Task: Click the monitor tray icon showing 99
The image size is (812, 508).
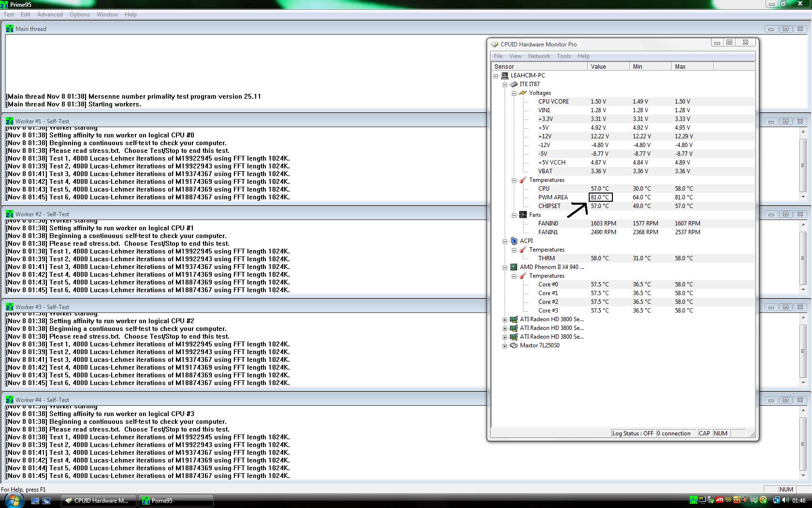Action: pos(702,500)
